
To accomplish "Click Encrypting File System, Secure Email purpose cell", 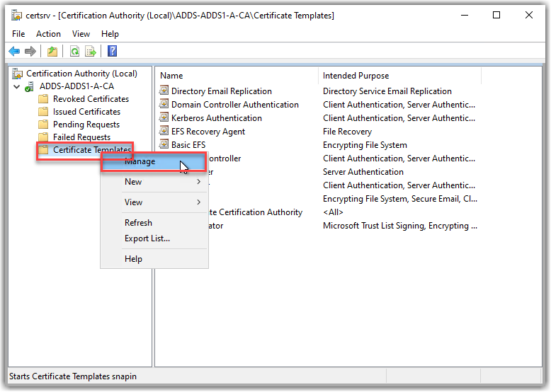I will pyautogui.click(x=400, y=199).
